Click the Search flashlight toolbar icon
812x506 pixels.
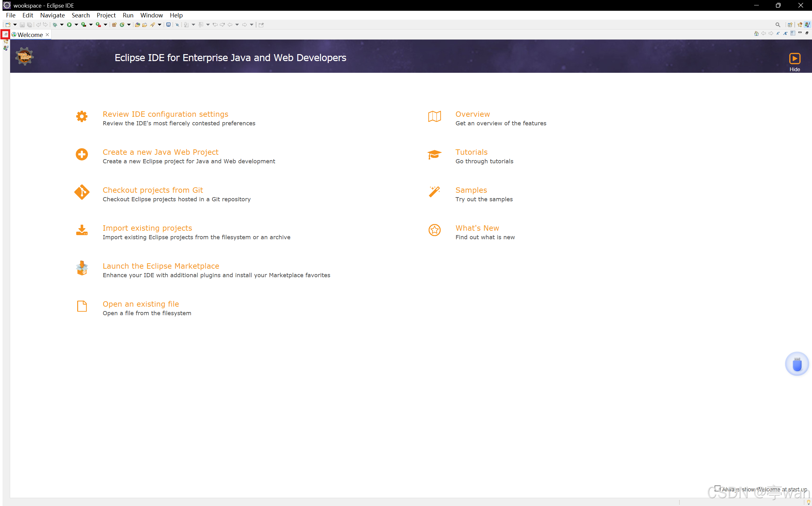[152, 25]
